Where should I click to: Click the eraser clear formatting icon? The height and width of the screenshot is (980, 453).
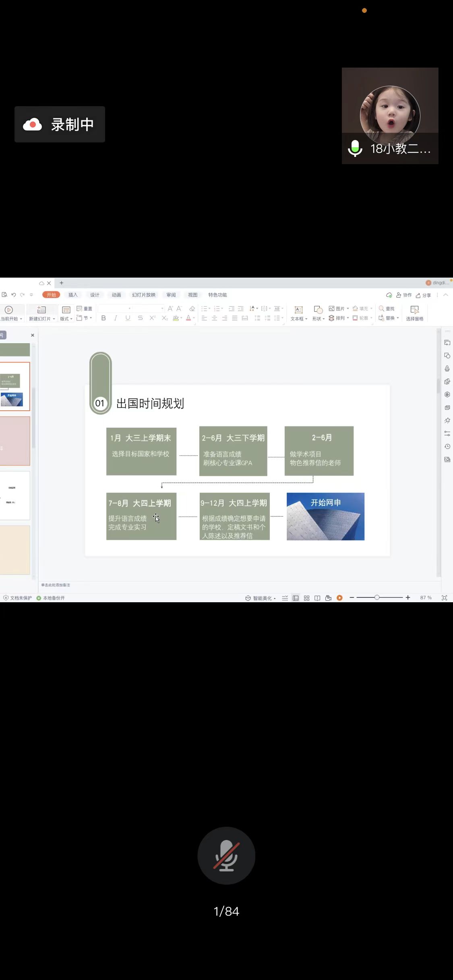192,309
